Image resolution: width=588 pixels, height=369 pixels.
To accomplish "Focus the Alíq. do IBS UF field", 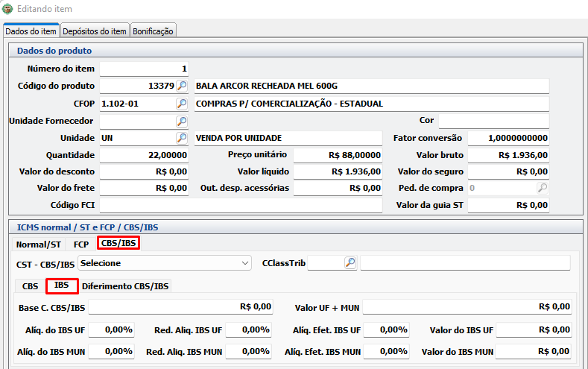I will click(111, 329).
